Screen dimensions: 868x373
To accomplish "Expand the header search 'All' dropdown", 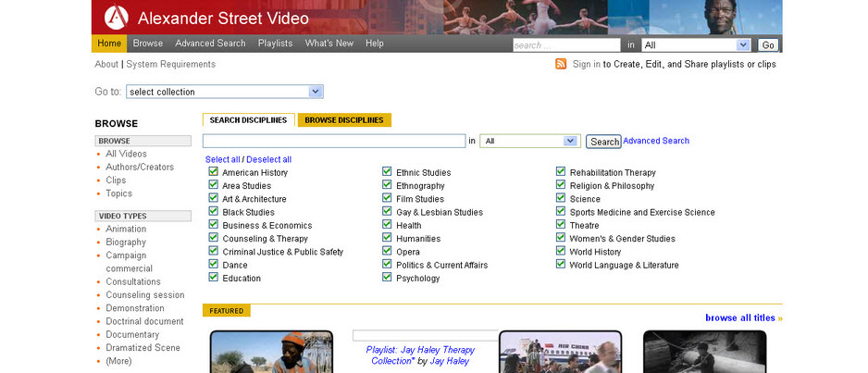I will point(697,45).
